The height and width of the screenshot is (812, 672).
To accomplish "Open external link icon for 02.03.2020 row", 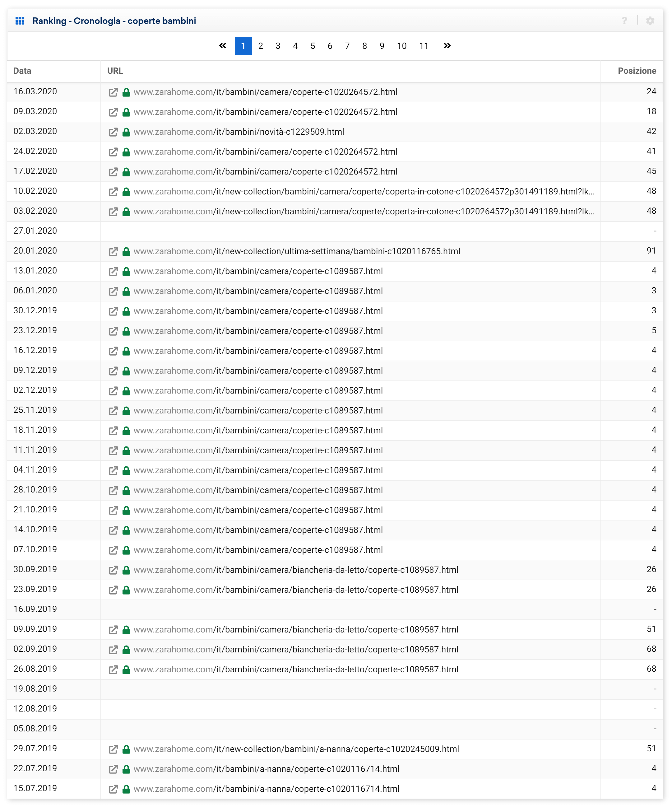I will (113, 132).
